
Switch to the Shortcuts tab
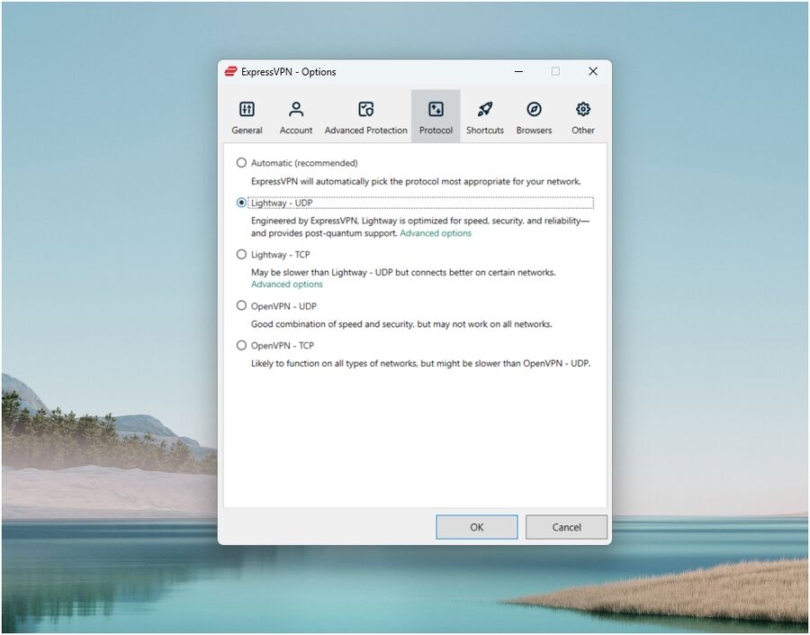(484, 115)
